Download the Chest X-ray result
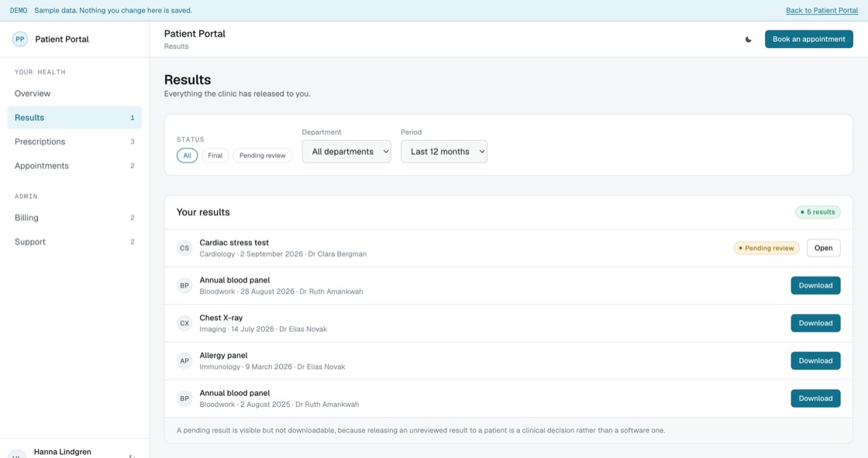This screenshot has height=458, width=868. pyautogui.click(x=815, y=323)
